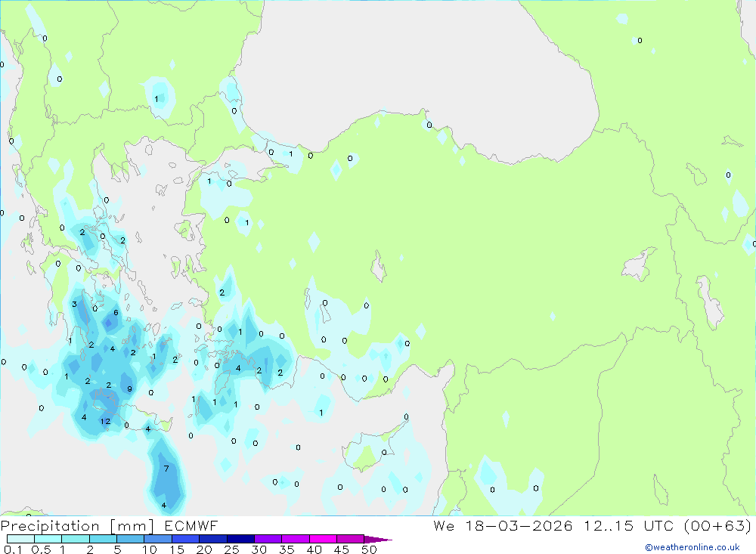Image resolution: width=756 pixels, height=554 pixels.
Task: Click the '7' precipitation value on map
Action: tap(166, 469)
